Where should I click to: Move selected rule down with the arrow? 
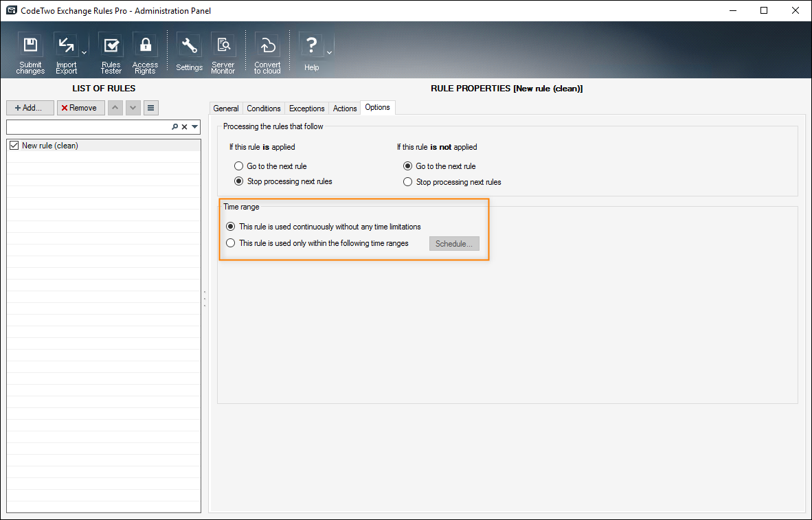tap(133, 108)
